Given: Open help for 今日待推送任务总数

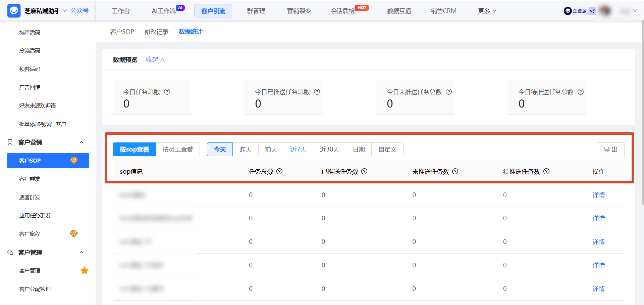Looking at the screenshot, I should 581,92.
